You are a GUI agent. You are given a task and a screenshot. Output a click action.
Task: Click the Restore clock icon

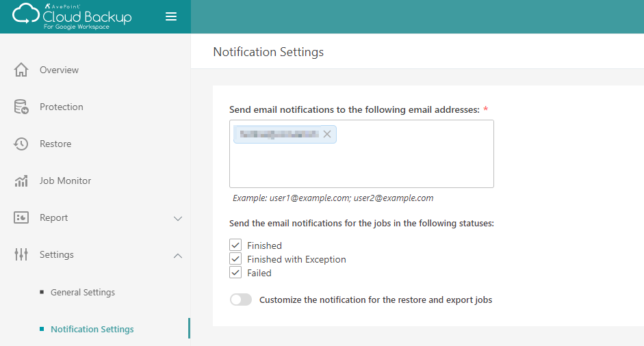tap(21, 144)
